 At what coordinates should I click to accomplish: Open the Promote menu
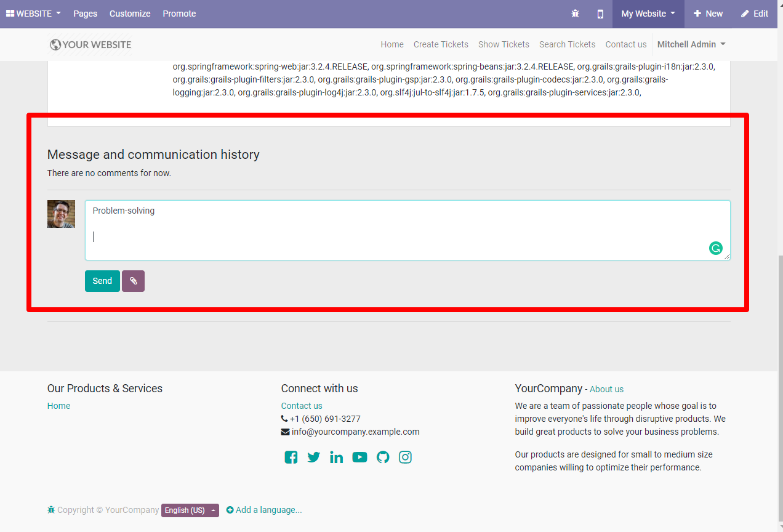pos(179,14)
